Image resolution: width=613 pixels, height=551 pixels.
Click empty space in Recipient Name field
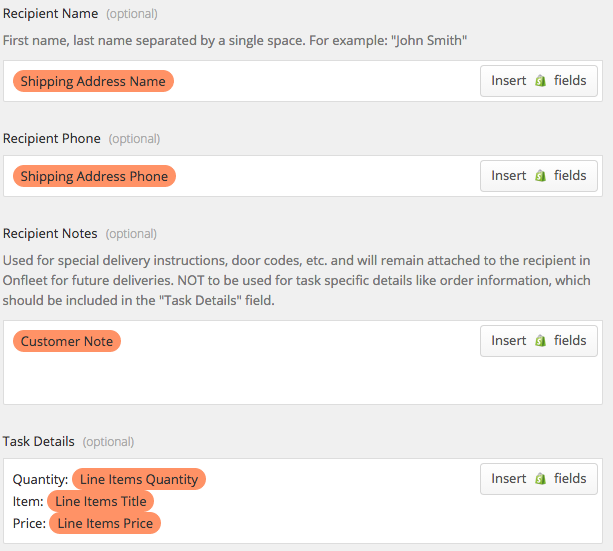point(324,81)
